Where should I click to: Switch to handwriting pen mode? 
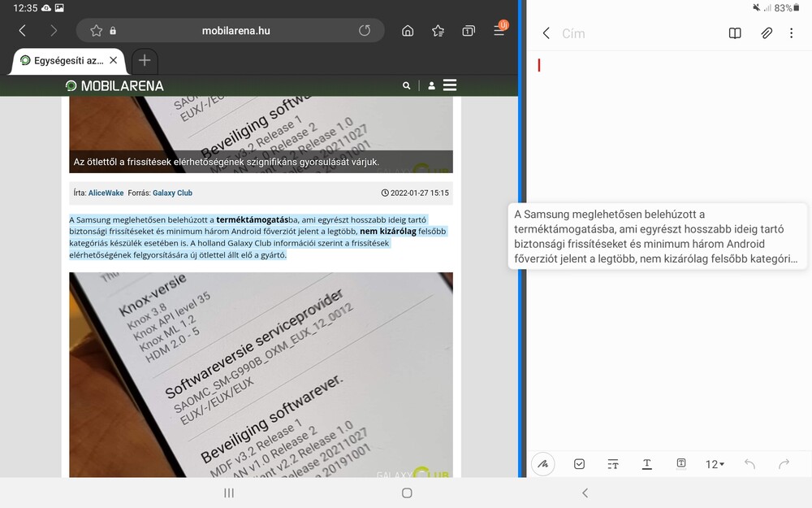[542, 464]
